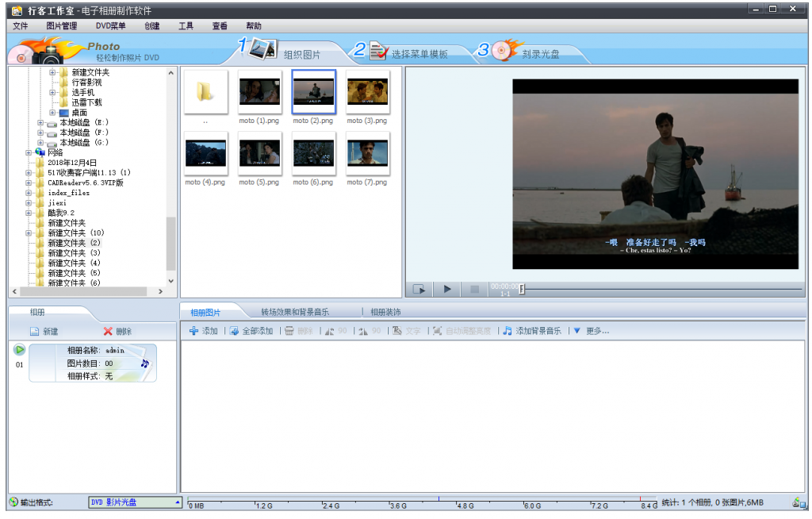Click the status icon at bottom-right corner
The image size is (812, 519).
coord(798,502)
